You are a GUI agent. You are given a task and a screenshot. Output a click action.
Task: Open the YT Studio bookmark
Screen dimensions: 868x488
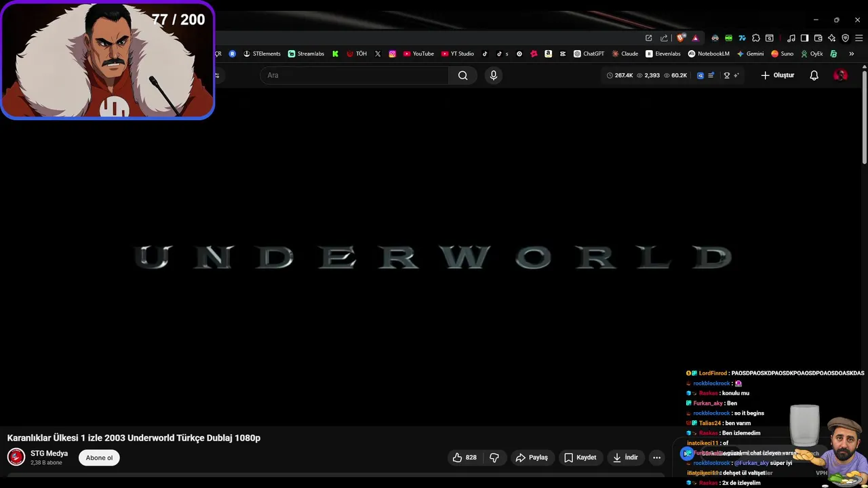458,54
